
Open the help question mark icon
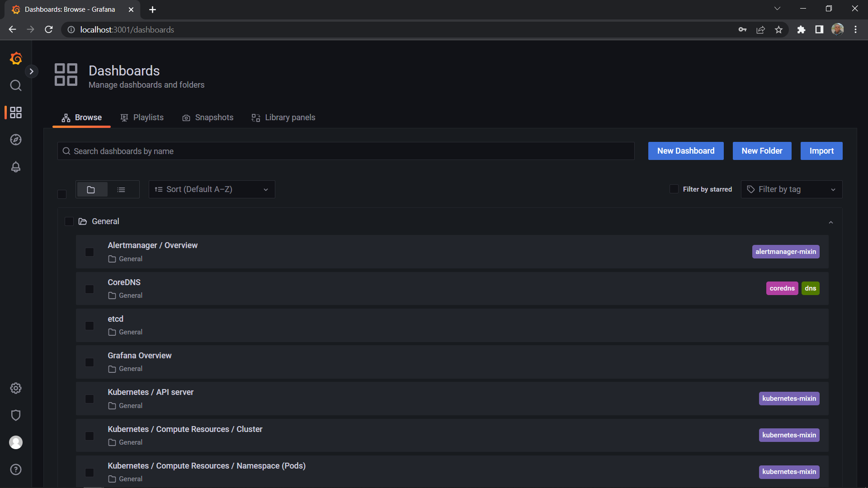pos(16,469)
